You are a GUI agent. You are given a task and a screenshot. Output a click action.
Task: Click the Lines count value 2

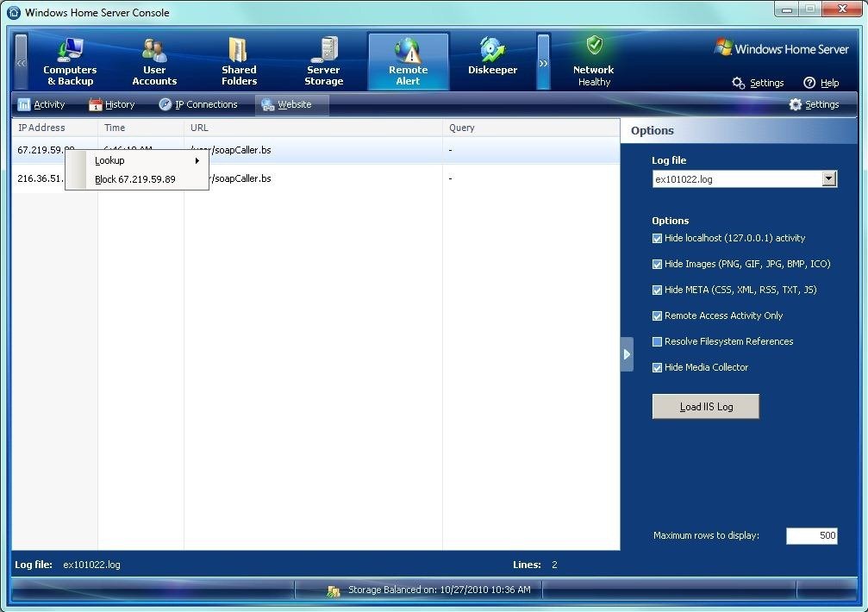point(554,565)
